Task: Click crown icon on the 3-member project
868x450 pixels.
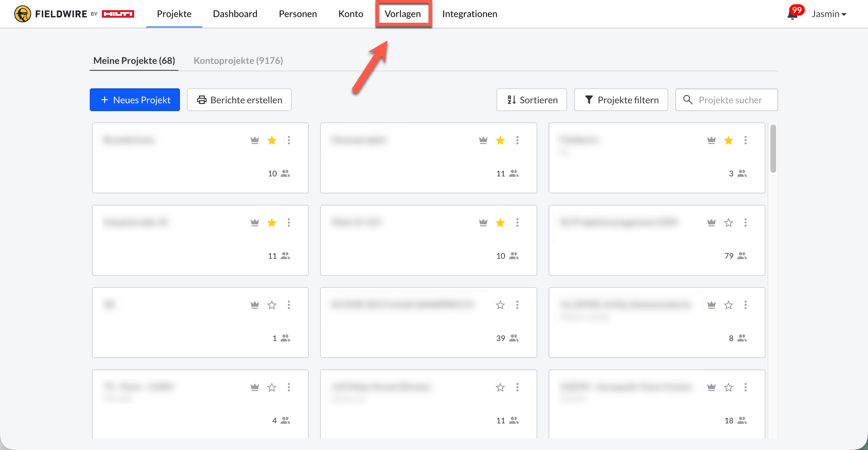Action: (711, 140)
